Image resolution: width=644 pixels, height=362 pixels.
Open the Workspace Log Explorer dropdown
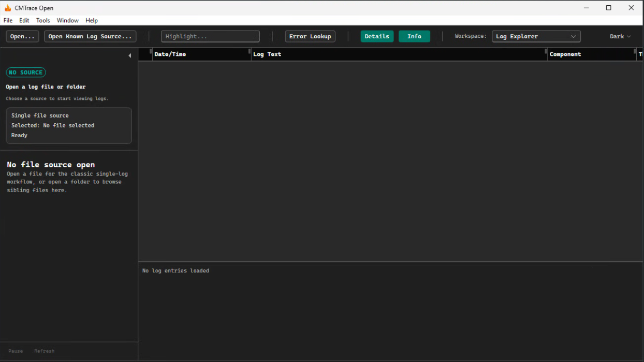pos(536,36)
